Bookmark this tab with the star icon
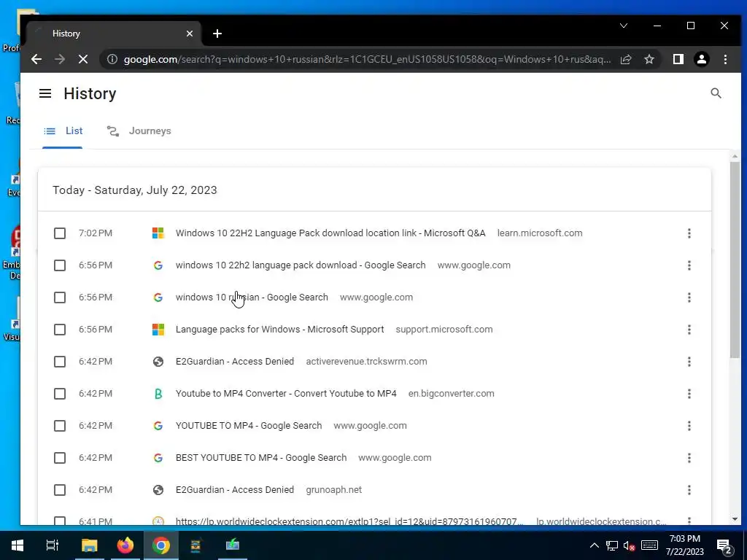 tap(649, 59)
